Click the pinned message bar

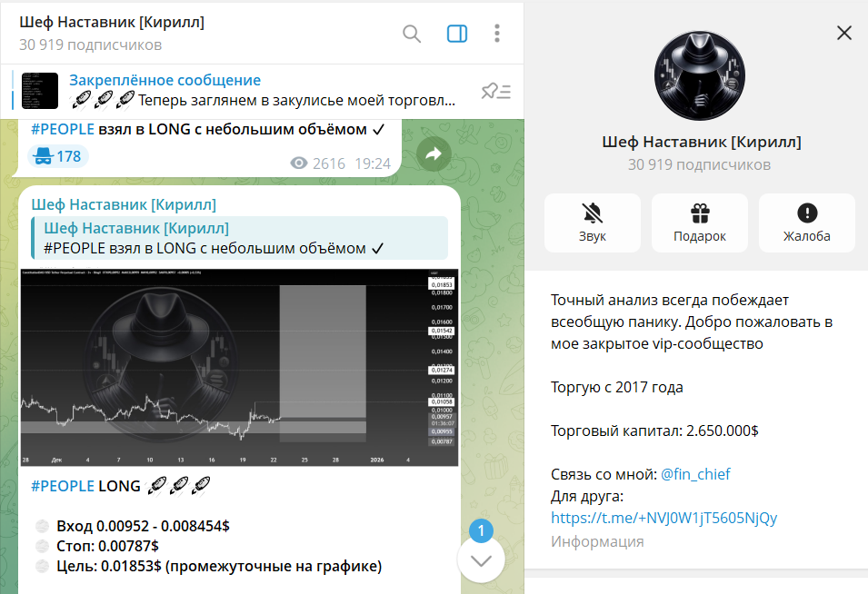pyautogui.click(x=264, y=90)
